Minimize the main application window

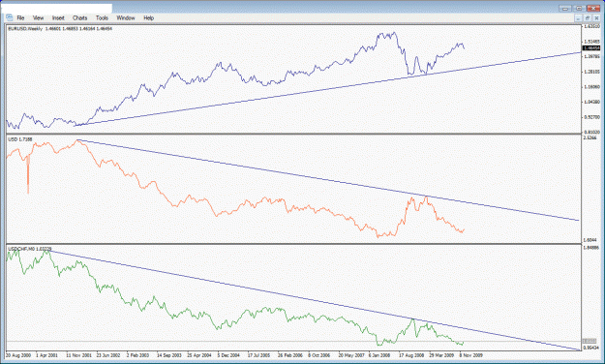pos(565,8)
